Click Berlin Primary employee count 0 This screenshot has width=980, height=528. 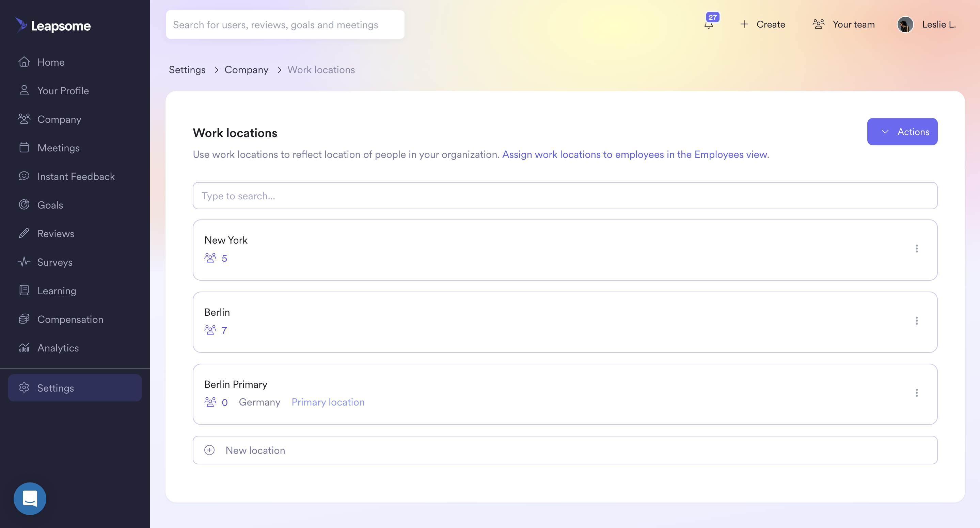click(224, 402)
